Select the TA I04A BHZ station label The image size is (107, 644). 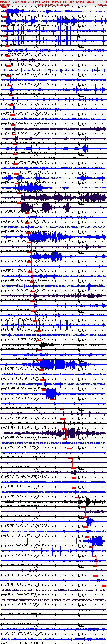[24, 251]
